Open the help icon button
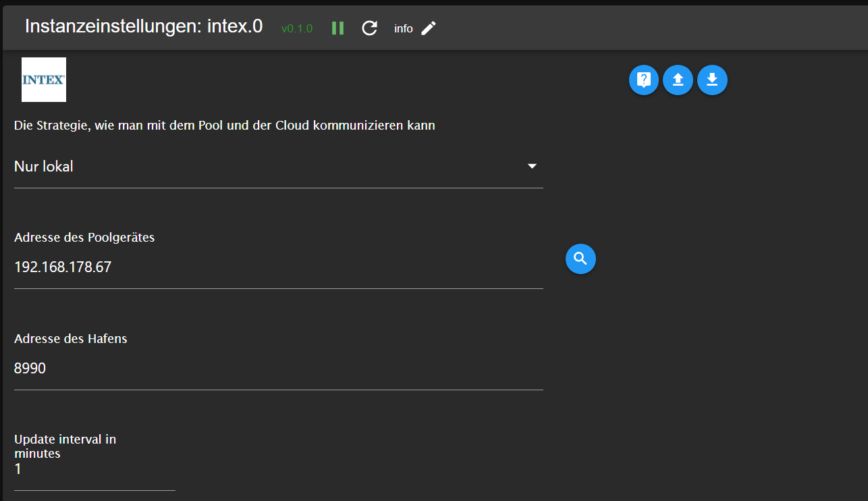The image size is (868, 501). click(x=644, y=80)
